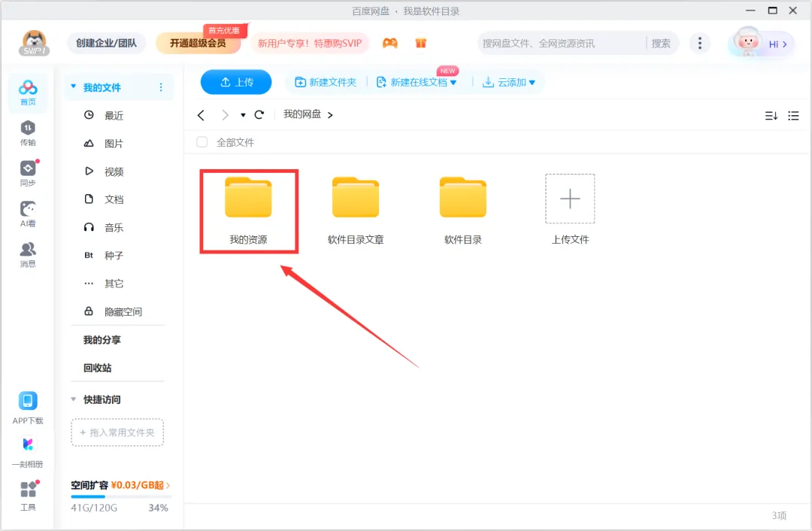Open the AI看 feature
This screenshot has width=812, height=531.
tap(28, 214)
